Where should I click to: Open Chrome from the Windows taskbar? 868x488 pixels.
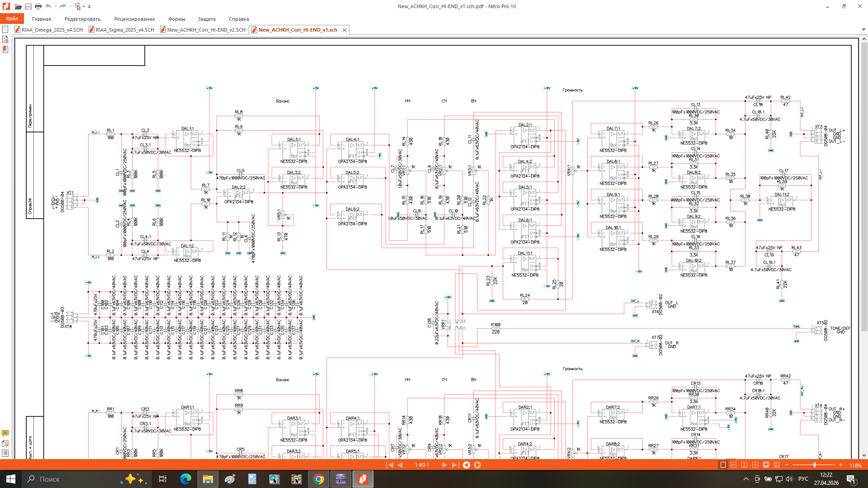pos(319,479)
